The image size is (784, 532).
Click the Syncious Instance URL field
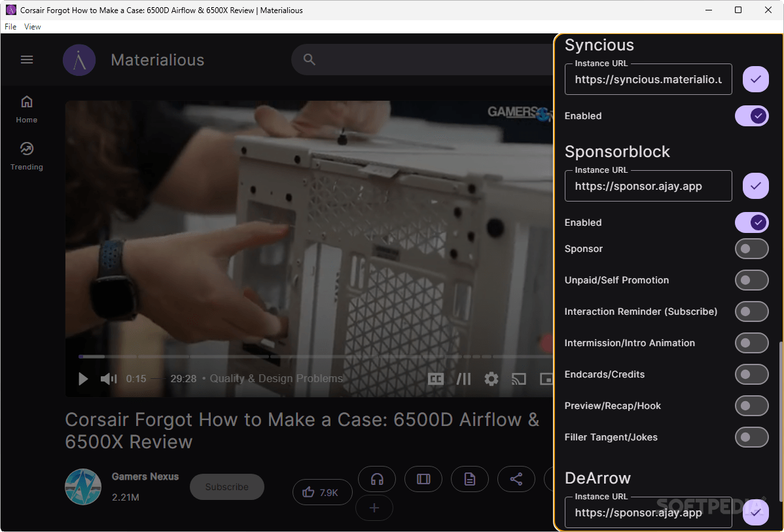click(x=648, y=79)
